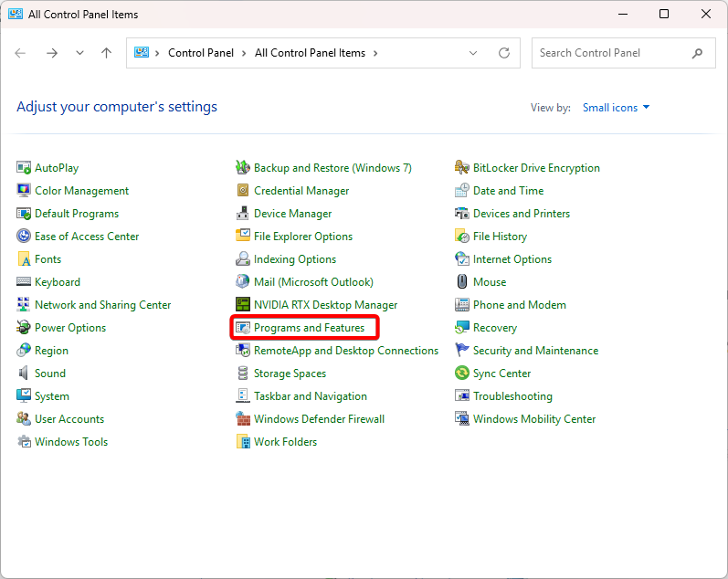Click the address bar Control Panel icon
The width and height of the screenshot is (728, 579).
pos(142,52)
